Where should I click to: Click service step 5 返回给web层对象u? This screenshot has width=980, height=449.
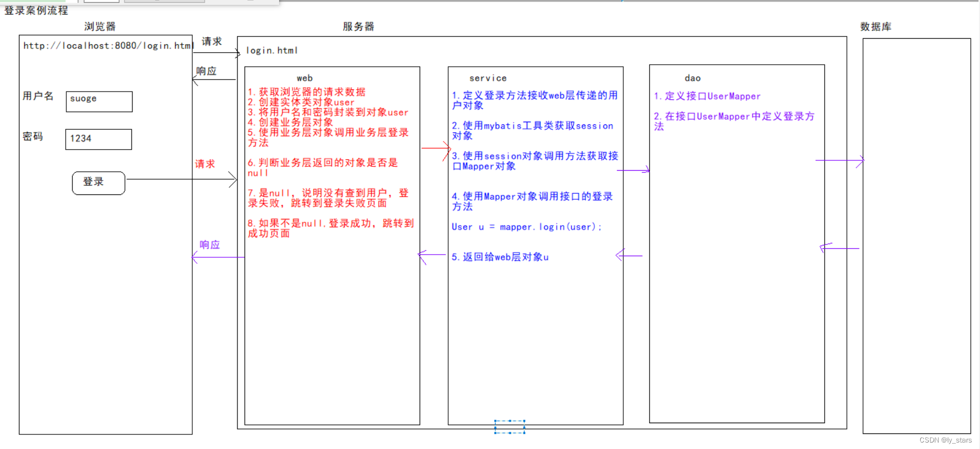501,257
